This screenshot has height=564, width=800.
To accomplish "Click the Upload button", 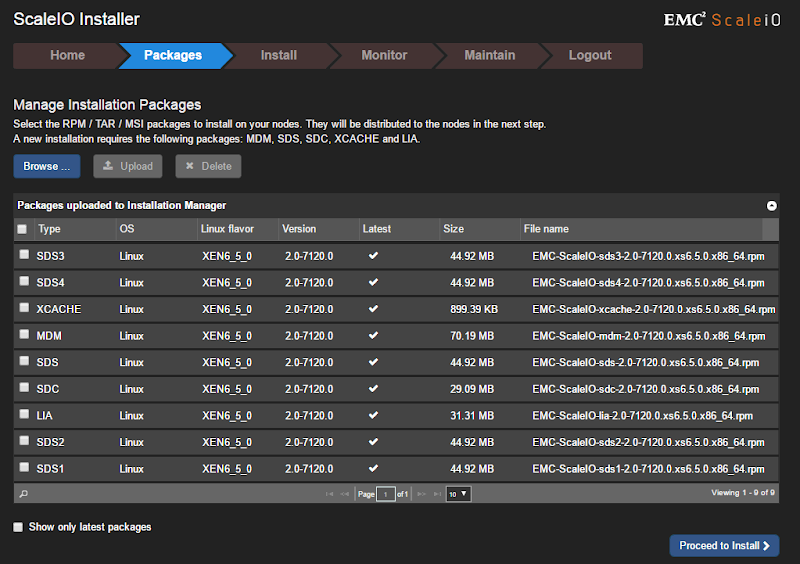I will 128,166.
